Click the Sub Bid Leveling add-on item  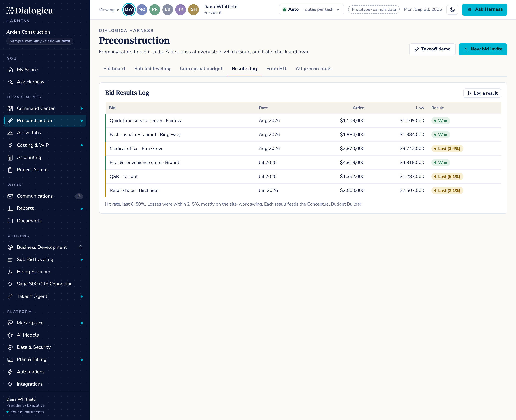point(45,260)
